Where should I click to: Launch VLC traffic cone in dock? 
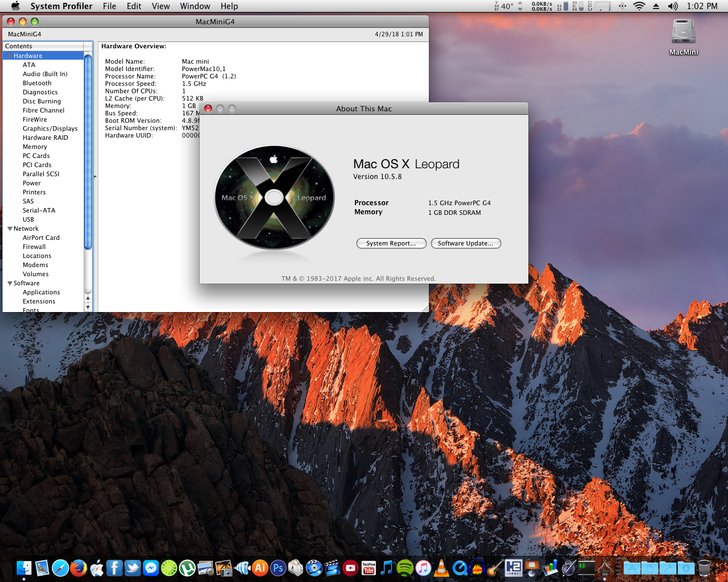[441, 568]
